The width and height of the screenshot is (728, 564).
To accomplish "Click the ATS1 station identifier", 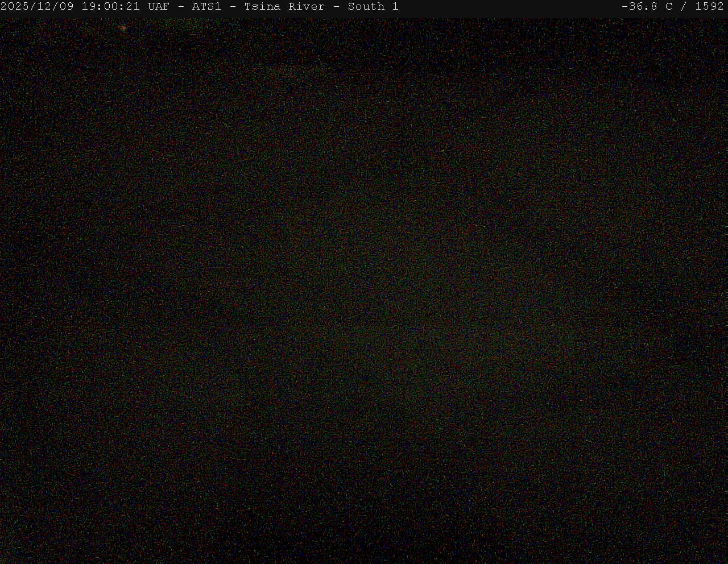I will [206, 7].
